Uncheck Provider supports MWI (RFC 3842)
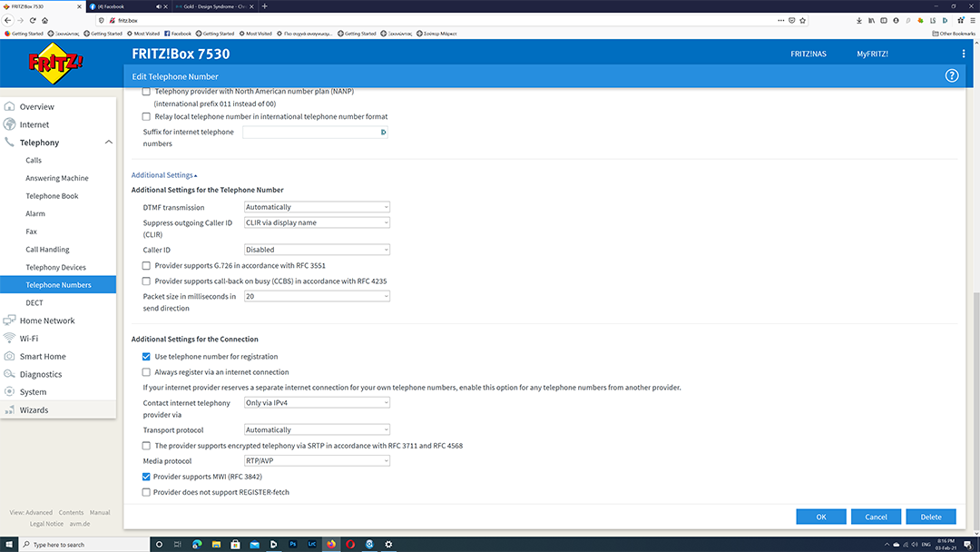The width and height of the screenshot is (980, 552). click(x=146, y=477)
